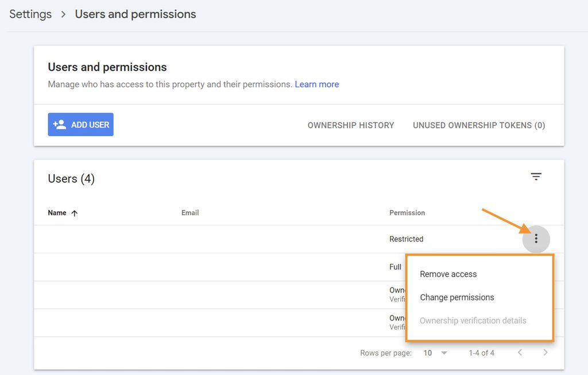This screenshot has height=375, width=588.
Task: Click the Add User button
Action: (80, 125)
